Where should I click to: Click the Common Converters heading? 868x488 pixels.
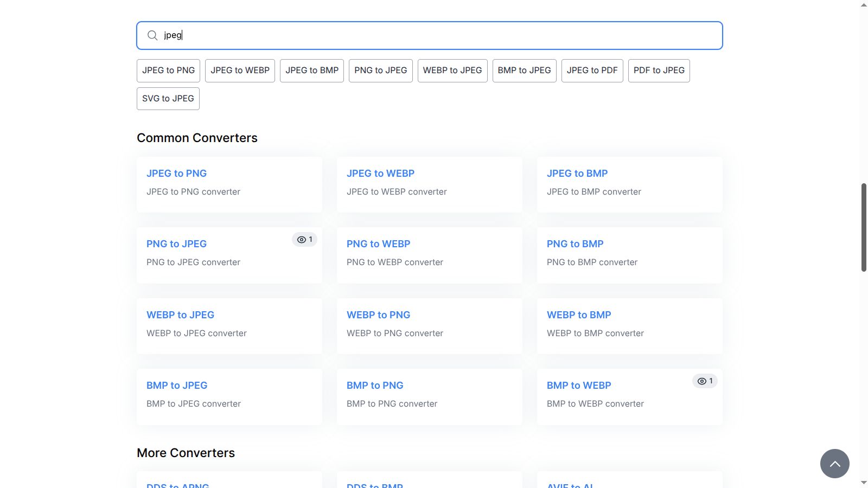(197, 138)
